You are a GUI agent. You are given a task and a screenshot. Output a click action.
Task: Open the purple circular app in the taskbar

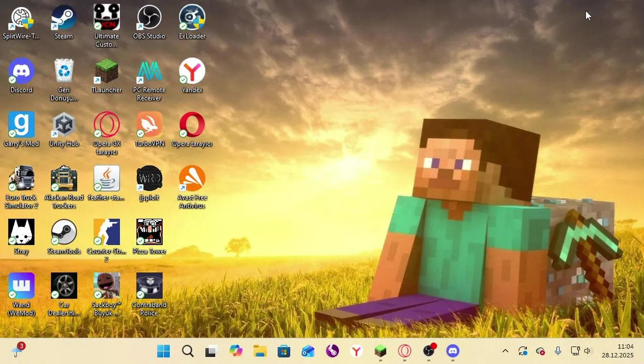pyautogui.click(x=332, y=351)
